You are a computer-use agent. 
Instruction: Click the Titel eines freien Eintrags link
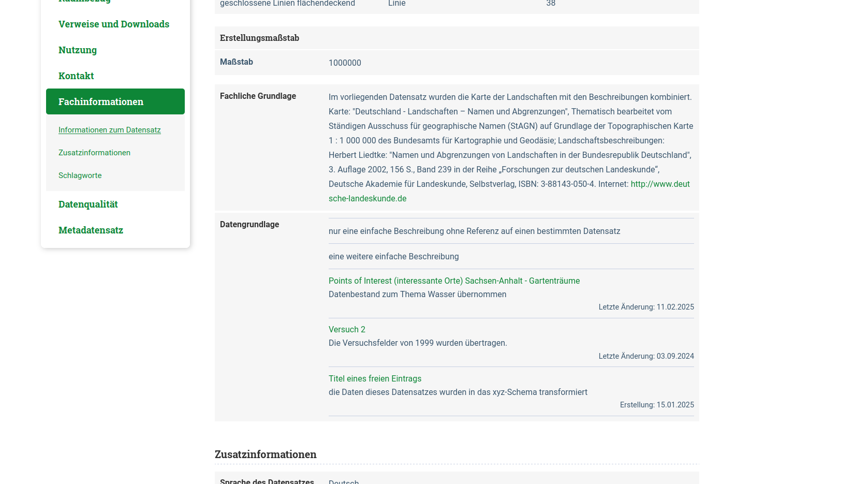(x=375, y=379)
